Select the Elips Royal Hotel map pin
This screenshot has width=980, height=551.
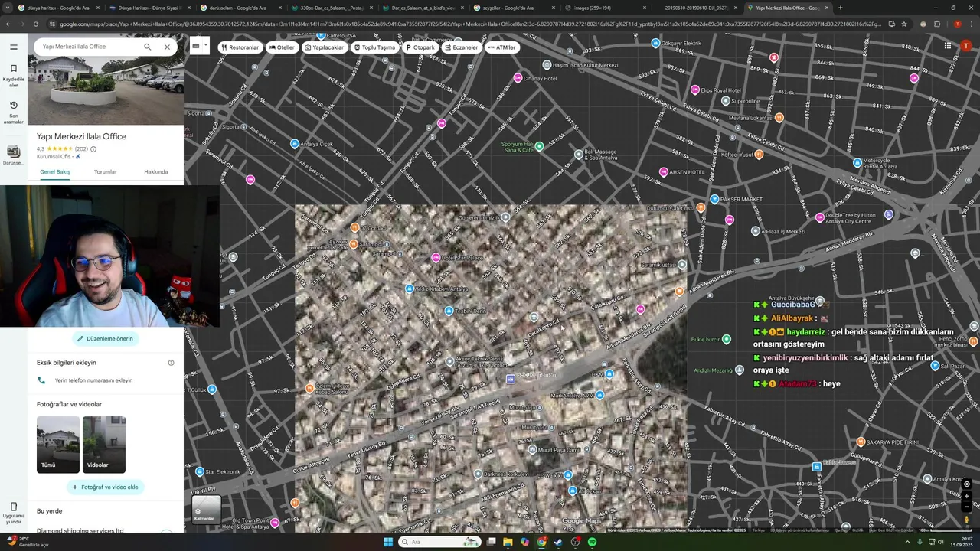[695, 90]
